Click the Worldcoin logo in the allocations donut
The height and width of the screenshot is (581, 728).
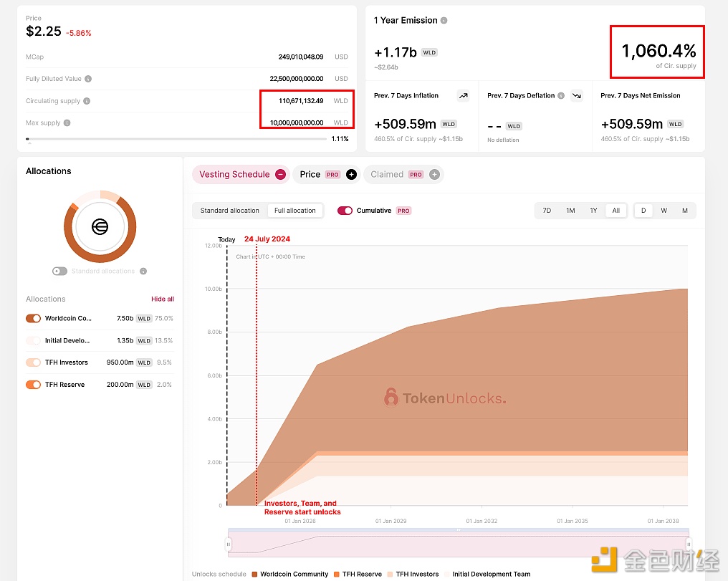tap(100, 226)
